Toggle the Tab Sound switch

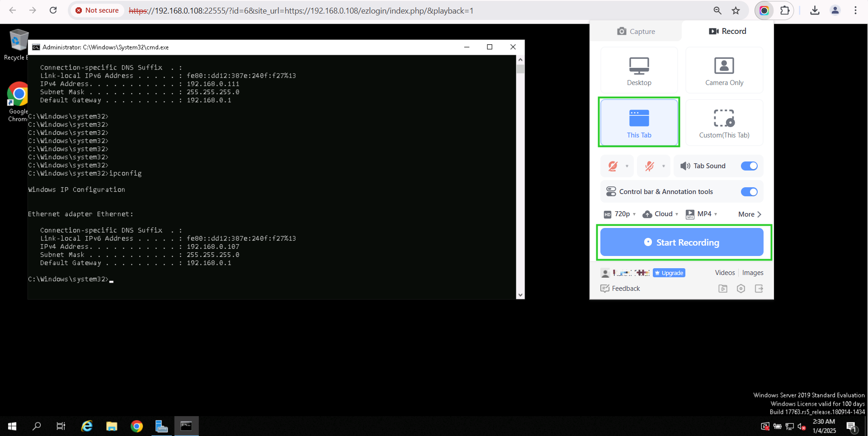coord(749,166)
